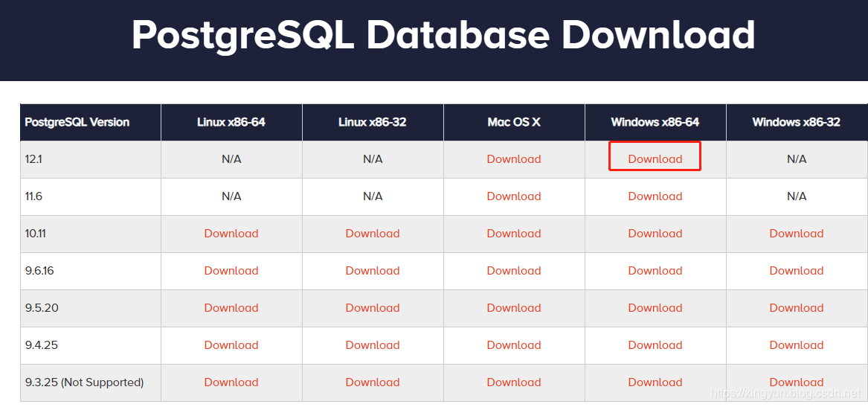Screen dimensions: 868x407
Task: Download version 10.11 for Linux x86-32
Action: coord(373,233)
